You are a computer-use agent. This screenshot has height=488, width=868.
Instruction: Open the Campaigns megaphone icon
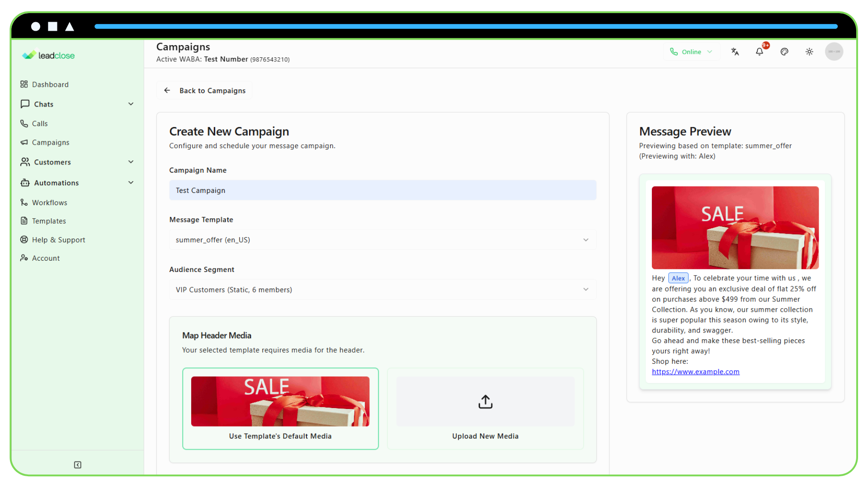[x=25, y=142]
